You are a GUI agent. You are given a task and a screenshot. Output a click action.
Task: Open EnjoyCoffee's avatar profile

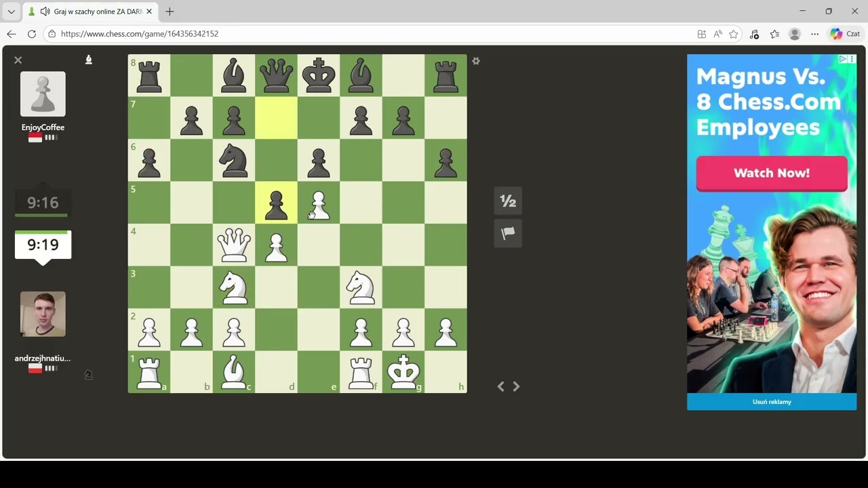43,94
